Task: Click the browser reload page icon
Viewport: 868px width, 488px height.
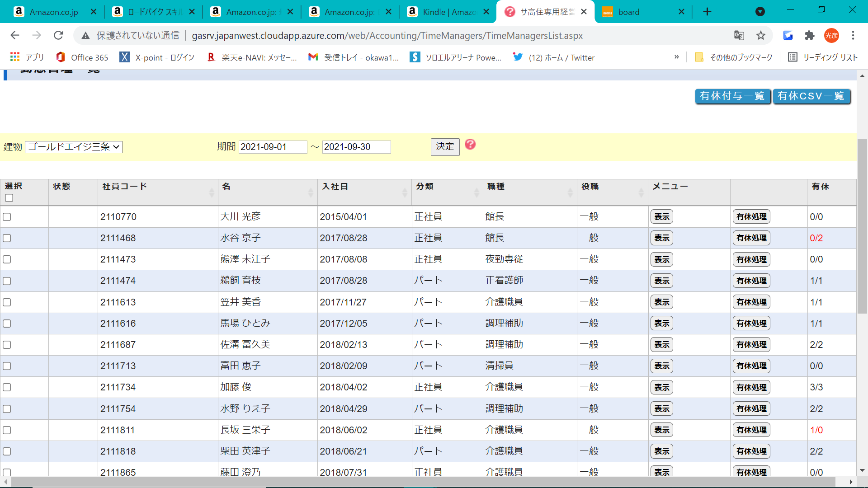Action: [58, 35]
